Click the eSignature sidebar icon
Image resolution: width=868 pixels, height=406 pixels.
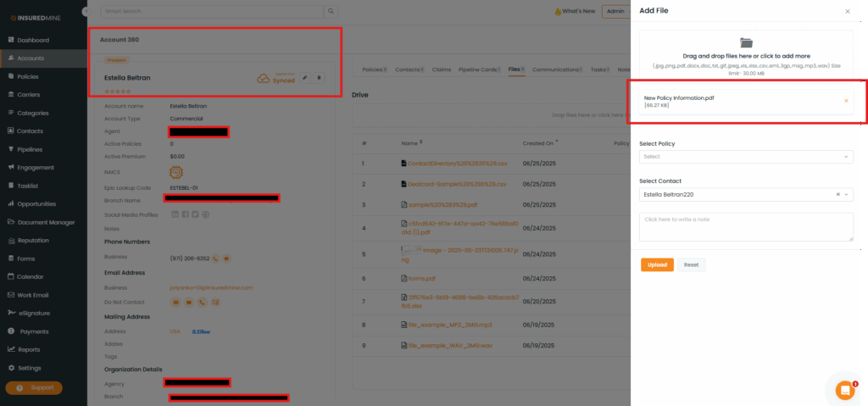click(11, 313)
